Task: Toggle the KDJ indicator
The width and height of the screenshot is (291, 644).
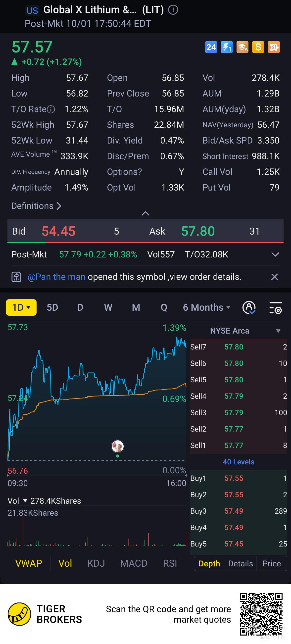Action: pyautogui.click(x=96, y=563)
